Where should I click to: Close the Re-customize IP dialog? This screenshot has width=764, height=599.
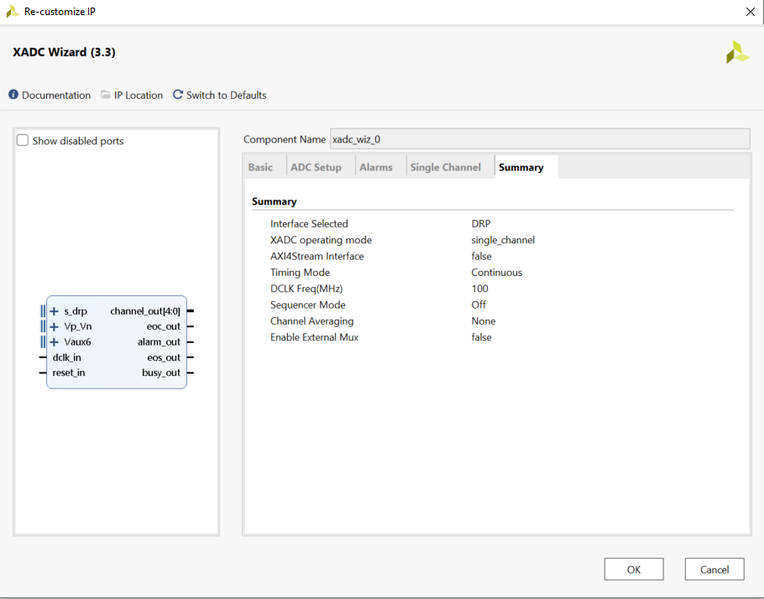click(x=750, y=12)
